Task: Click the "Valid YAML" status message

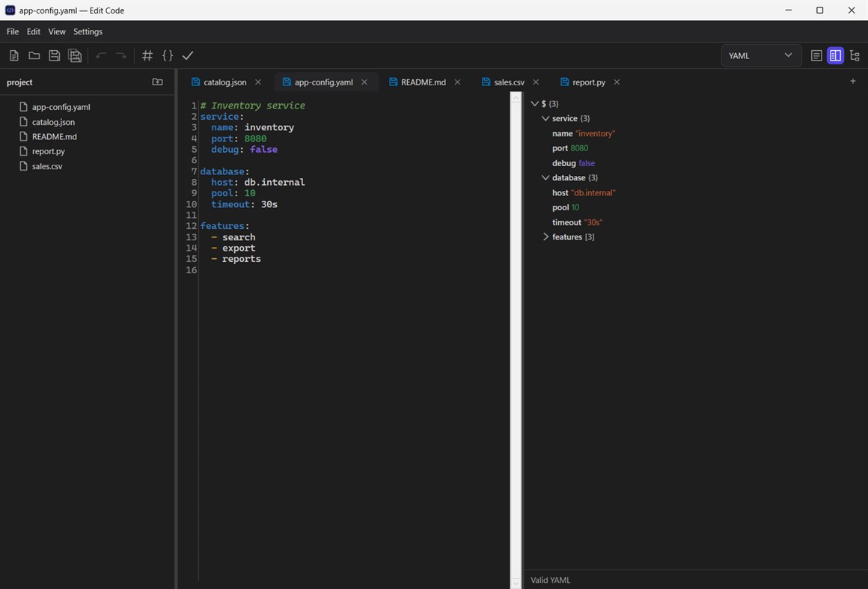Action: tap(550, 580)
